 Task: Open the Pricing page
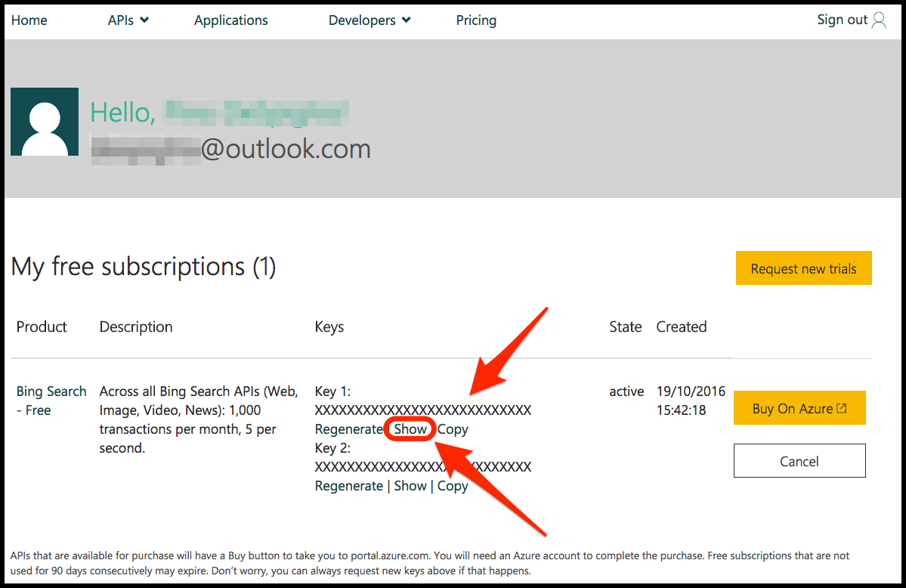[476, 20]
